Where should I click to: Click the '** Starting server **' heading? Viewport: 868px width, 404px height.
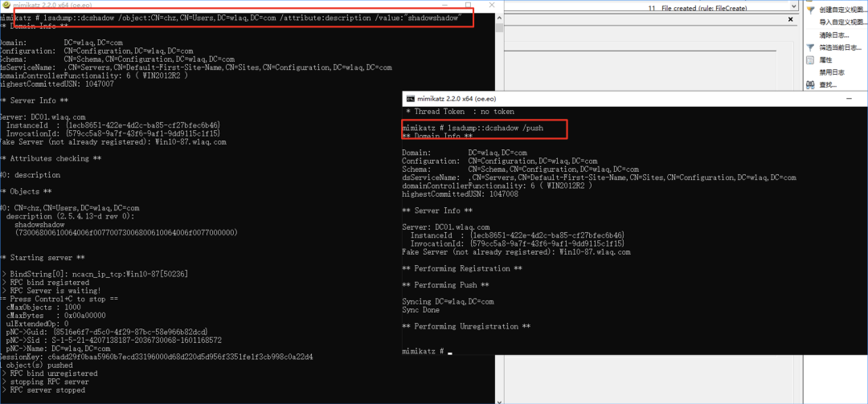pos(43,258)
